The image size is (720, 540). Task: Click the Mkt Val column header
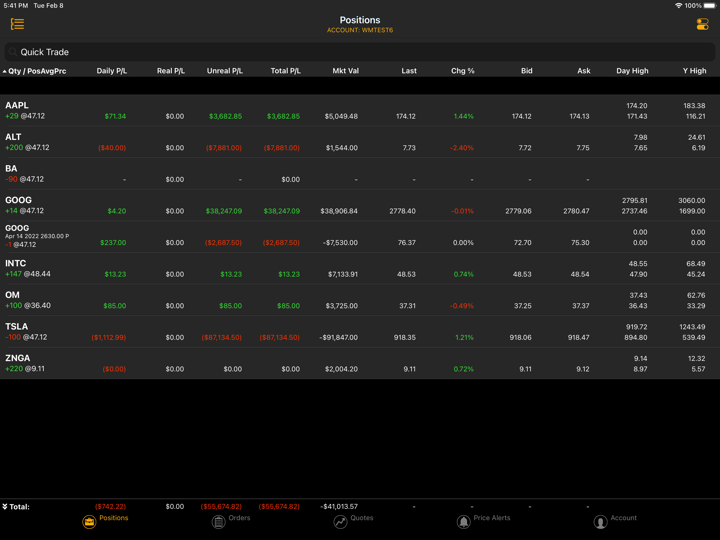pyautogui.click(x=345, y=71)
